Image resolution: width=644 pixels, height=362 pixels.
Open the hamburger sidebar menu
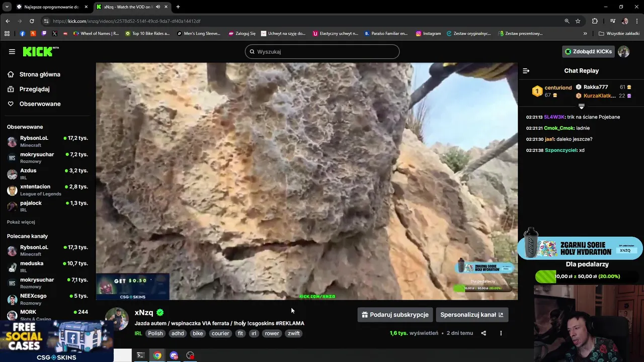click(12, 51)
